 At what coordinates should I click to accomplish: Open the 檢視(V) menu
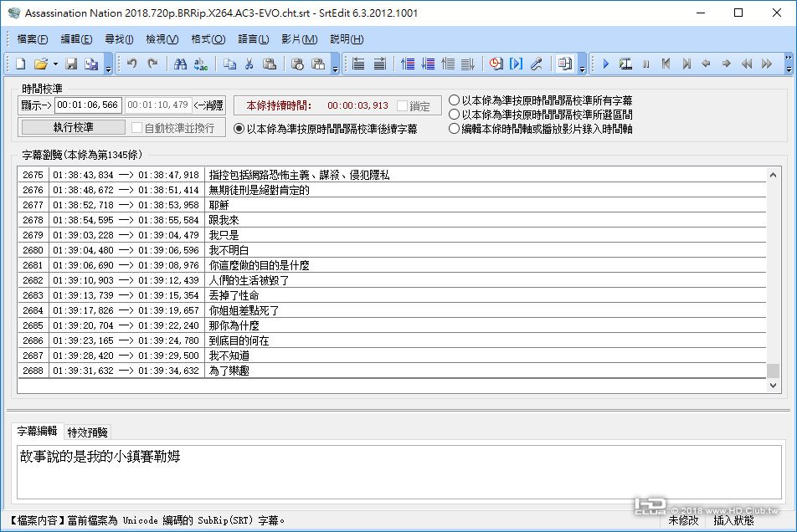click(162, 39)
